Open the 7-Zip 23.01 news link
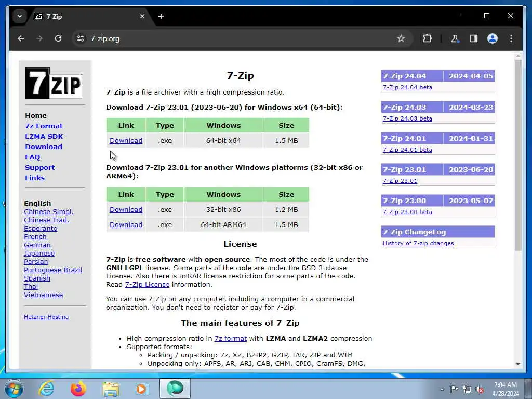Viewport: 532px width, 399px height. click(400, 181)
